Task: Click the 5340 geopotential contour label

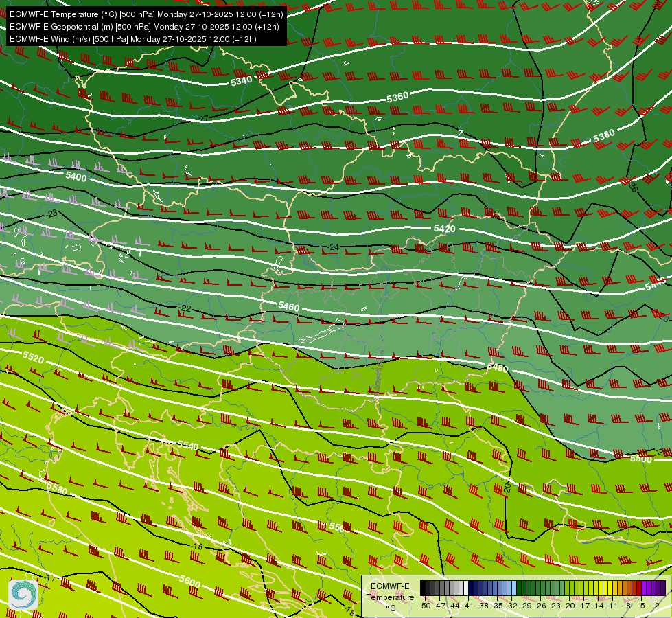Action: pos(242,80)
